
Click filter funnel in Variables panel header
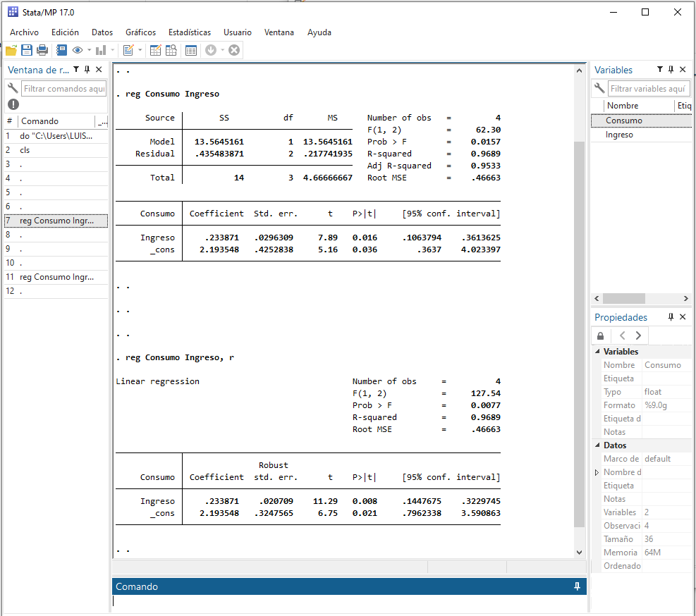[660, 69]
